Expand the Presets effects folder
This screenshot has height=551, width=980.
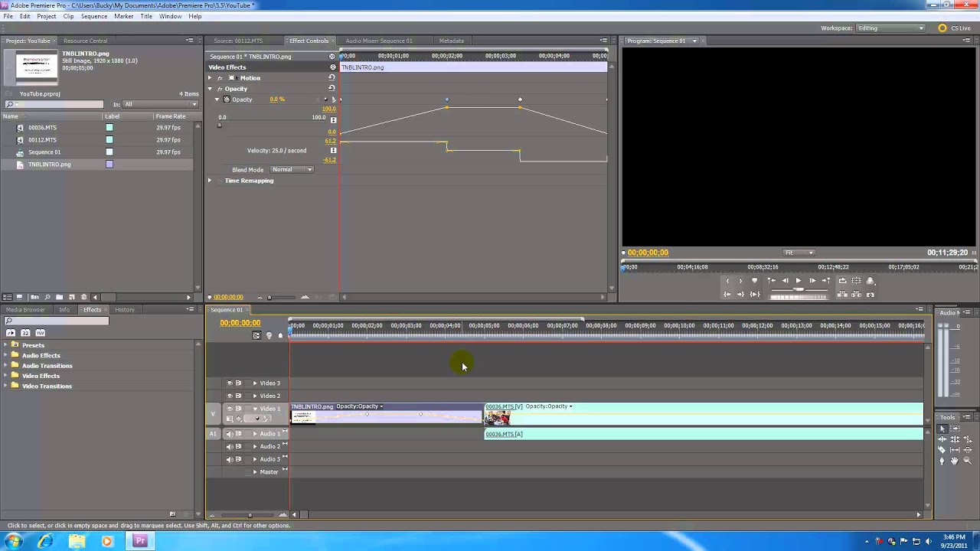(x=6, y=345)
